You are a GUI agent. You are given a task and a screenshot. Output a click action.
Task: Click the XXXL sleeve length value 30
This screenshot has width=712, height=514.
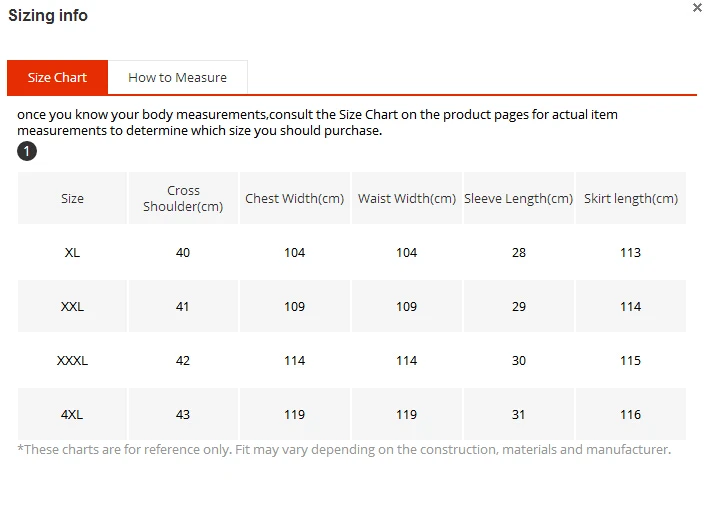tap(519, 361)
